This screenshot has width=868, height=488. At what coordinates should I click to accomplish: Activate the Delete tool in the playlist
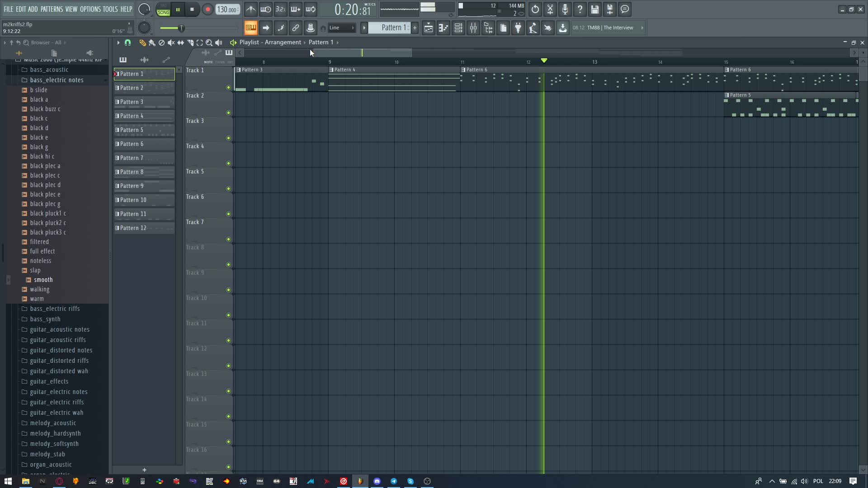click(161, 42)
